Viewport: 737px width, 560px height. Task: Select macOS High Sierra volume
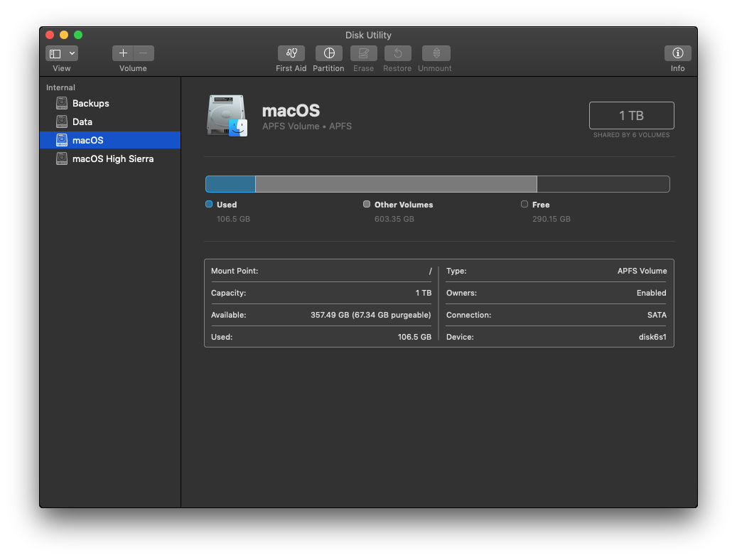point(112,159)
